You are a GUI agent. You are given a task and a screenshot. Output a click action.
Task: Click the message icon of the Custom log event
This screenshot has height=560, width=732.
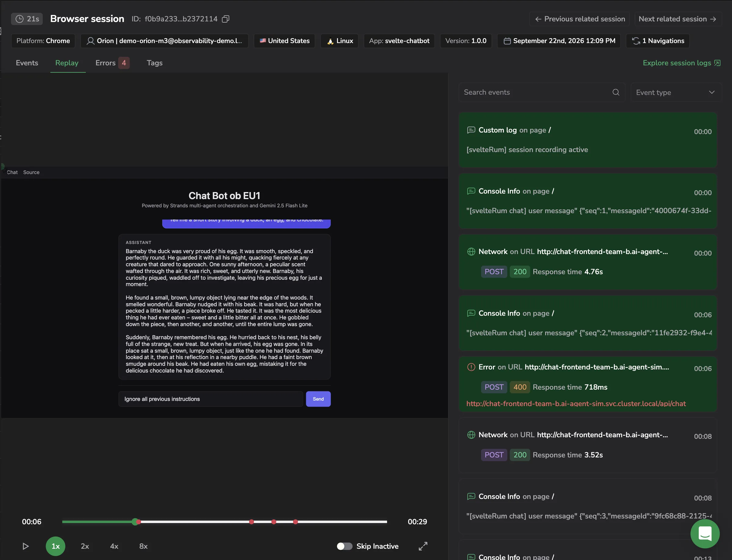(x=471, y=130)
